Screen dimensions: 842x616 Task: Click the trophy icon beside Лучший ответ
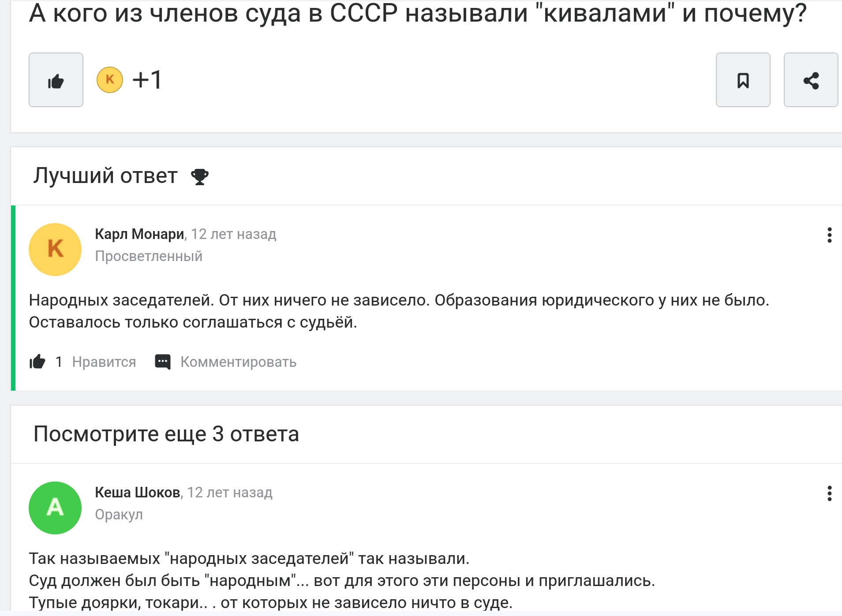click(199, 176)
